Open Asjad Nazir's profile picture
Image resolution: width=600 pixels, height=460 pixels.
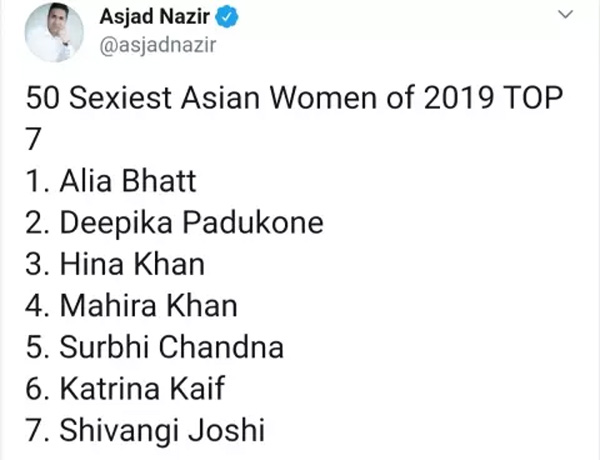[x=54, y=32]
